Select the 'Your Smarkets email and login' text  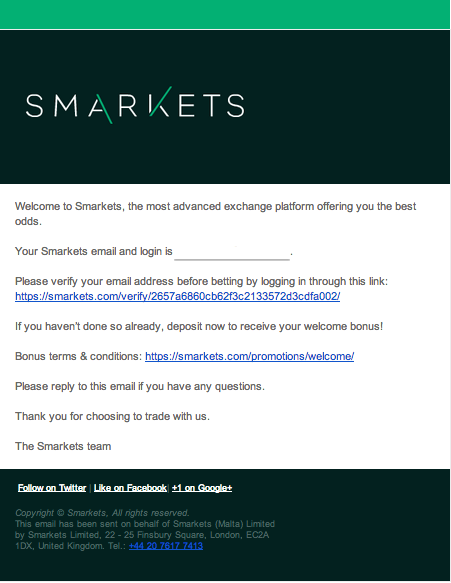coord(94,251)
